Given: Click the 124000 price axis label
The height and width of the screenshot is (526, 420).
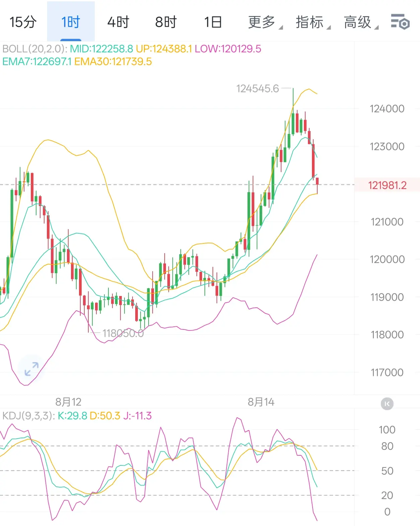Looking at the screenshot, I should click(x=387, y=109).
